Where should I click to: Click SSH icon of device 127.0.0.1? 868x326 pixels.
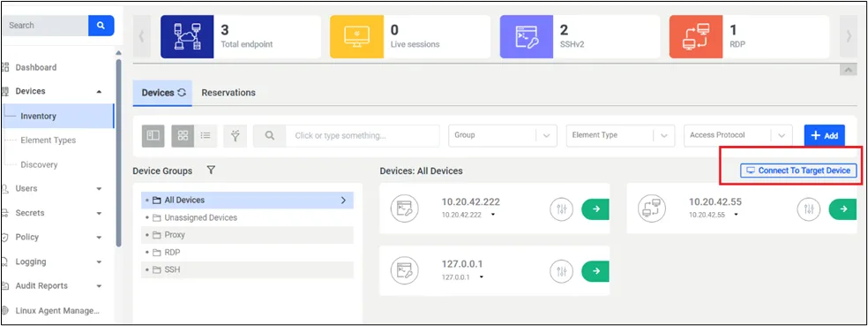click(x=404, y=270)
